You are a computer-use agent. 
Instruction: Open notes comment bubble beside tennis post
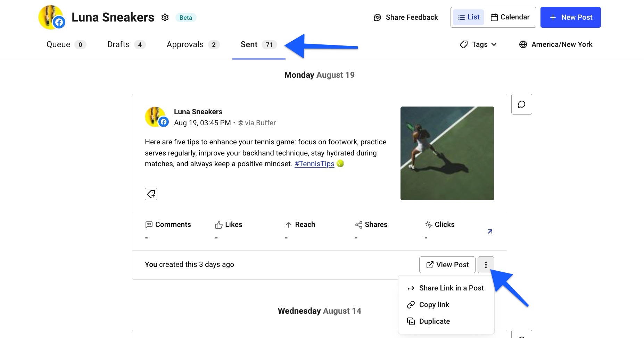(522, 104)
